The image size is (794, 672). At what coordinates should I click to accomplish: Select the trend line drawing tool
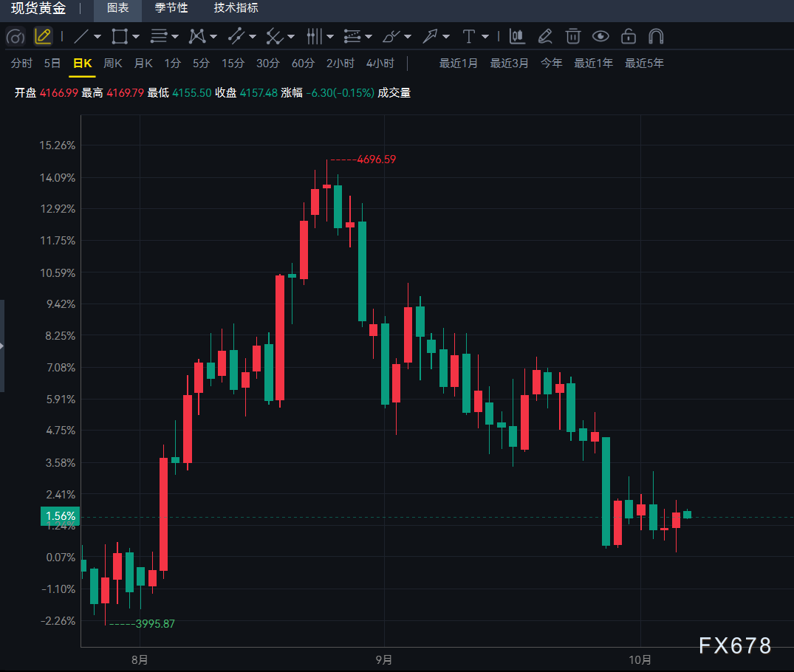click(81, 36)
